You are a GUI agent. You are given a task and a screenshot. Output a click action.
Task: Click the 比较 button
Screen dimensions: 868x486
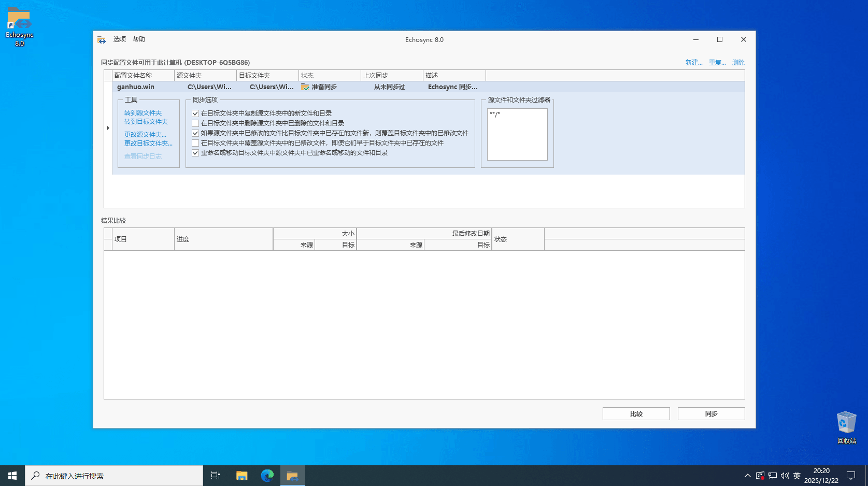636,413
